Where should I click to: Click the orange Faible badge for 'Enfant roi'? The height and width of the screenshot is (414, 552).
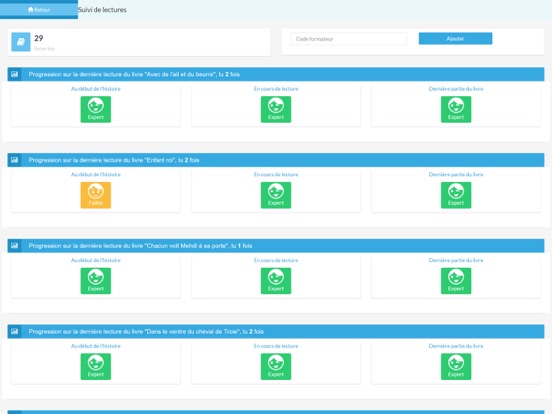point(96,195)
